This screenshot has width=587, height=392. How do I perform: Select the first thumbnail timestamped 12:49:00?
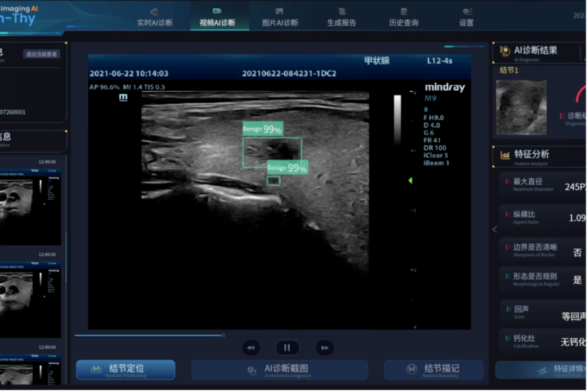click(30, 207)
